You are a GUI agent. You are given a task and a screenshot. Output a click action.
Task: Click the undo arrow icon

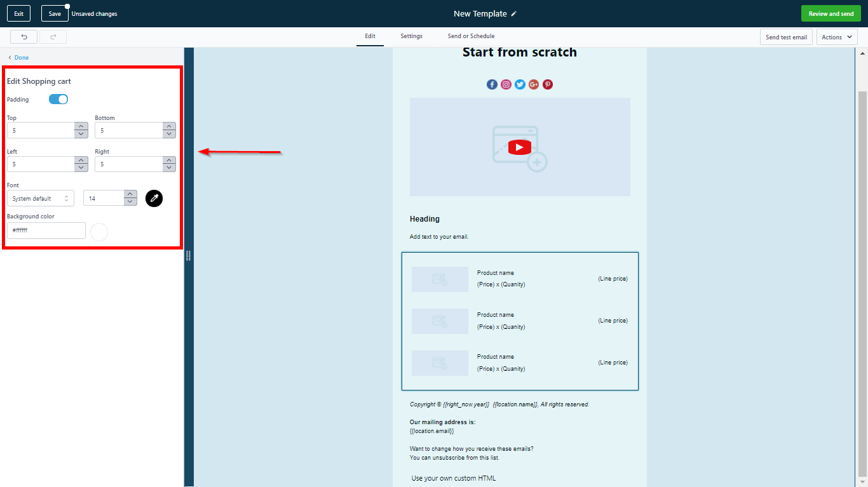24,37
